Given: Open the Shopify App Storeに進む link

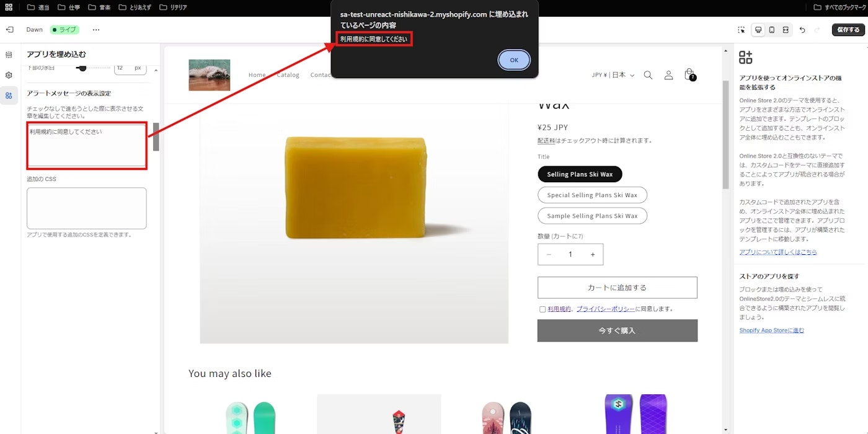Looking at the screenshot, I should pyautogui.click(x=771, y=330).
